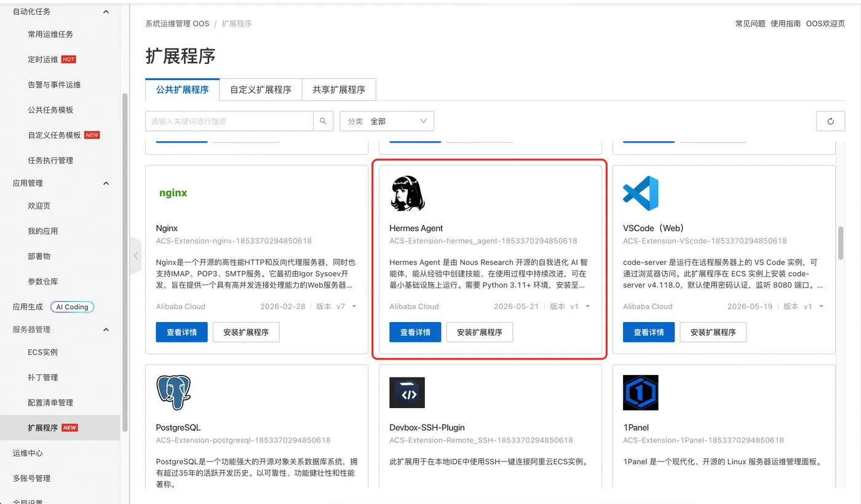The width and height of the screenshot is (861, 504).
Task: Click the Nginx logo
Action: click(x=173, y=193)
